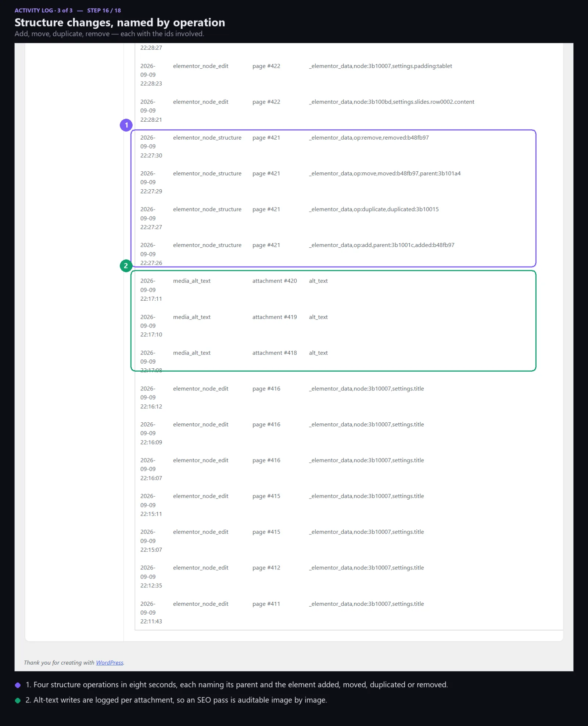Click the settings.title detail in the page #411 row

[366, 604]
